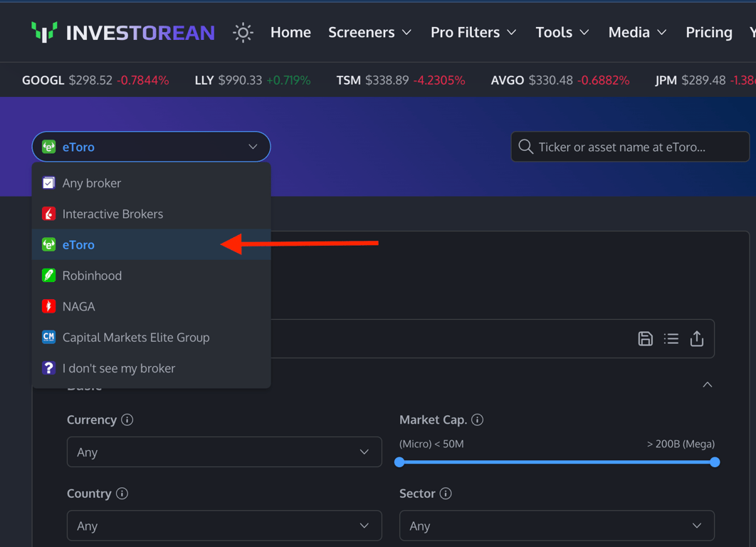Click the Investorean logo

click(x=123, y=32)
